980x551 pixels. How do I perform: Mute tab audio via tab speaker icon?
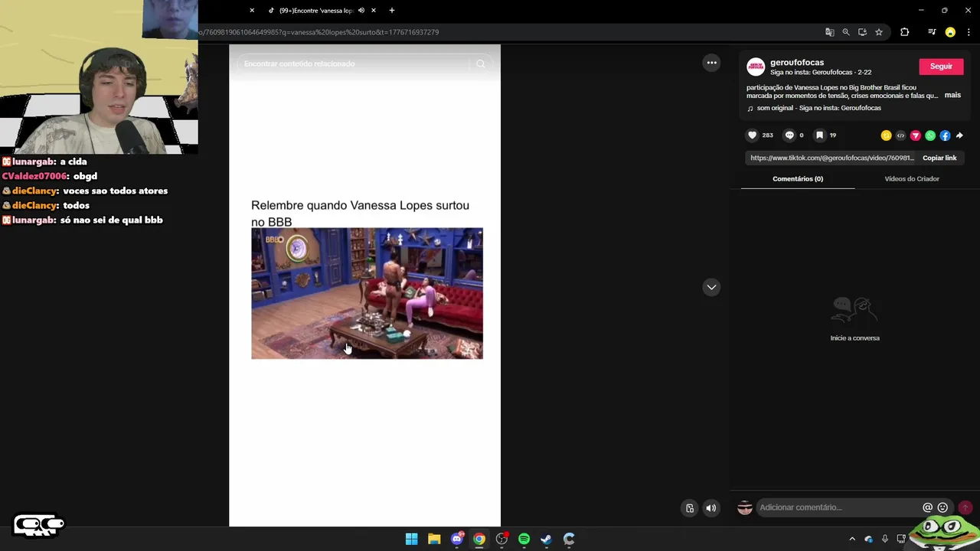(x=361, y=11)
